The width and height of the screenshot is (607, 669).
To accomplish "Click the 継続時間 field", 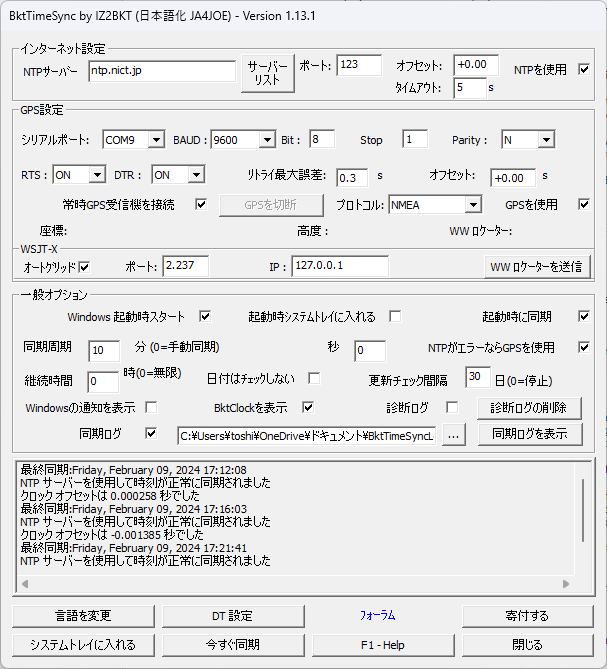I will point(103,381).
